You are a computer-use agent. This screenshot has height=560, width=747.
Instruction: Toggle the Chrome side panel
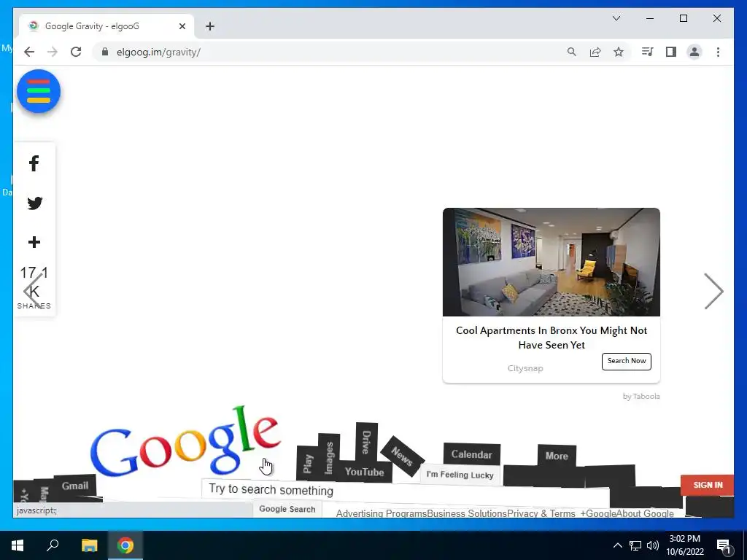point(671,52)
